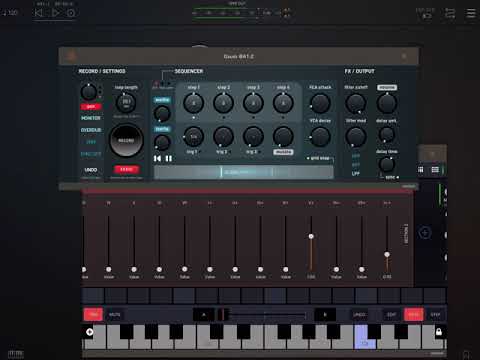Click the piano keys icon at bottom left
The height and width of the screenshot is (360, 480).
(16, 354)
